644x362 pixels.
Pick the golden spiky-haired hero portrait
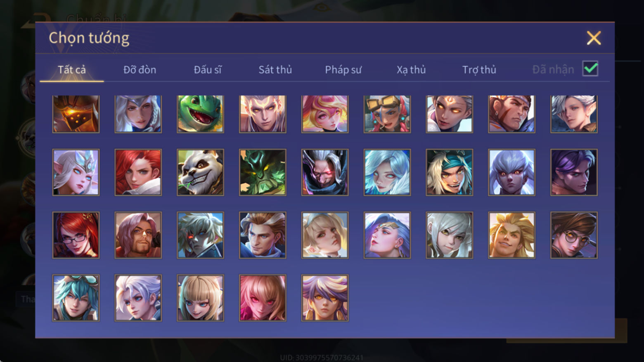[x=511, y=235]
